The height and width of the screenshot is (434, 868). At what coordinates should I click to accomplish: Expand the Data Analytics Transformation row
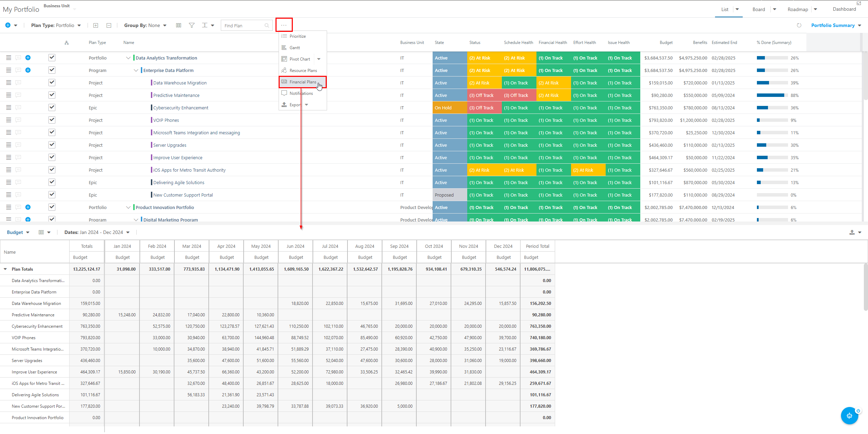[128, 57]
